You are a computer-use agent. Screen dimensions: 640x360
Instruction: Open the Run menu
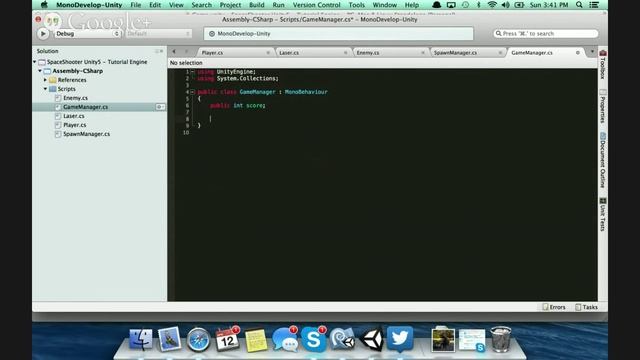tap(278, 5)
